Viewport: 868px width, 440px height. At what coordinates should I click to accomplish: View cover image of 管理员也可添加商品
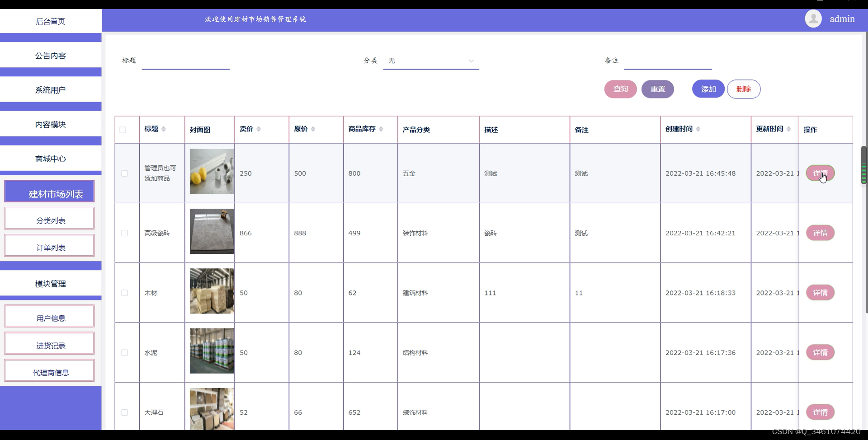point(212,172)
